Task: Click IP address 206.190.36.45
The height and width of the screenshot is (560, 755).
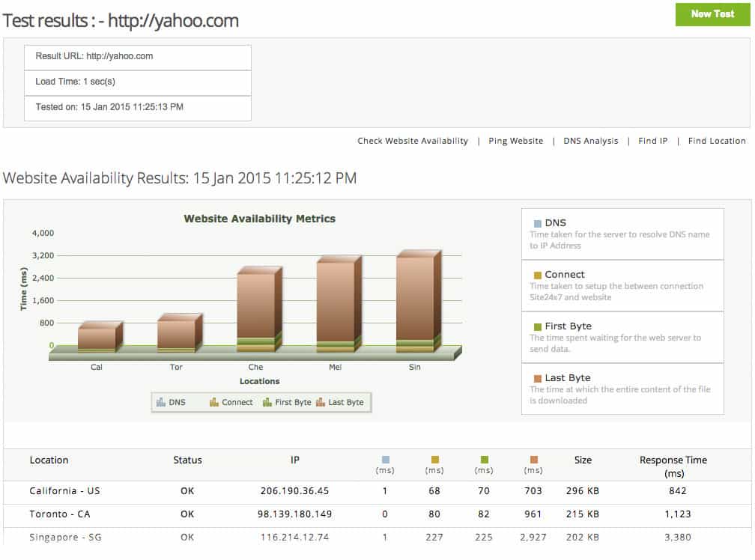Action: pos(294,490)
